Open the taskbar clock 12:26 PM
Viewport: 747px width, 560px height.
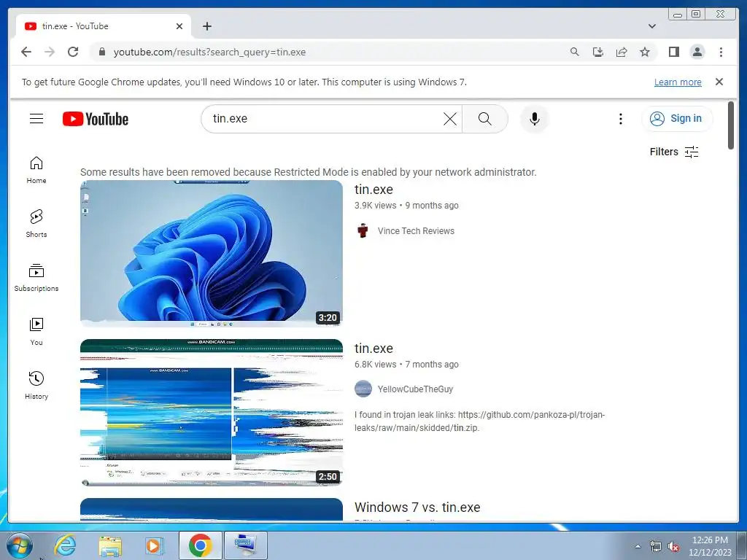pos(710,546)
